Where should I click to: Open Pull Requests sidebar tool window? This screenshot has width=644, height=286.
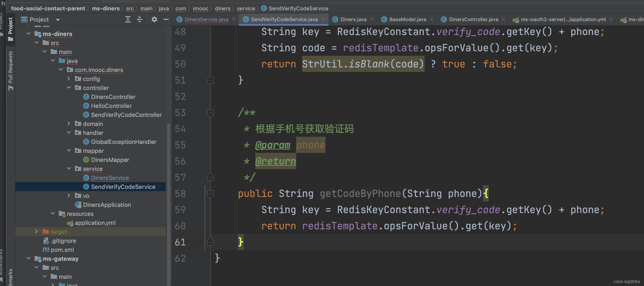tap(10, 70)
